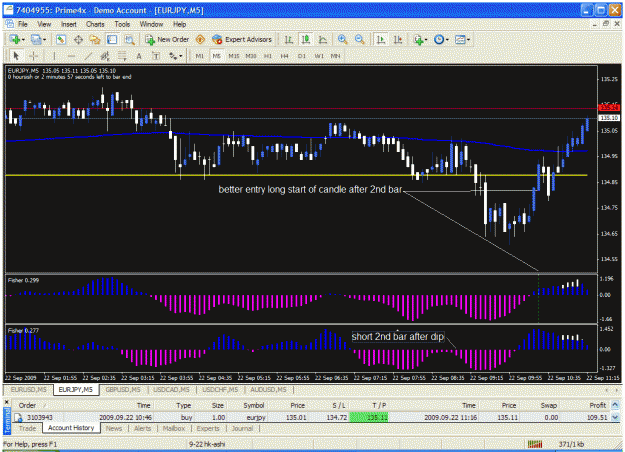Switch to the AUDUSD,M5 chart tab

pos(268,389)
